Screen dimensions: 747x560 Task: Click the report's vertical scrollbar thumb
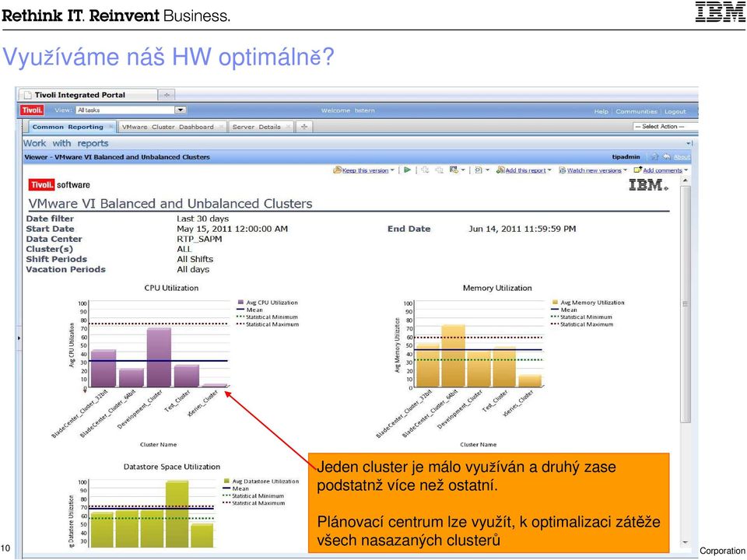point(685,304)
